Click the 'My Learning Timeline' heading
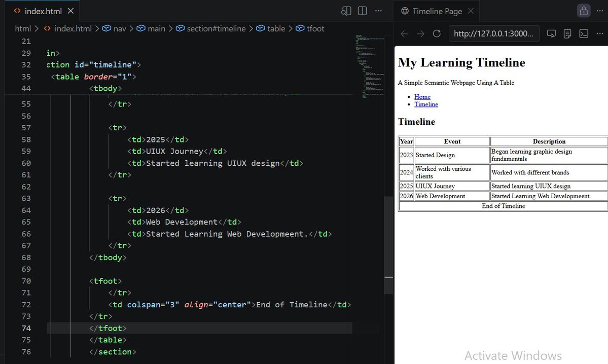 tap(461, 62)
